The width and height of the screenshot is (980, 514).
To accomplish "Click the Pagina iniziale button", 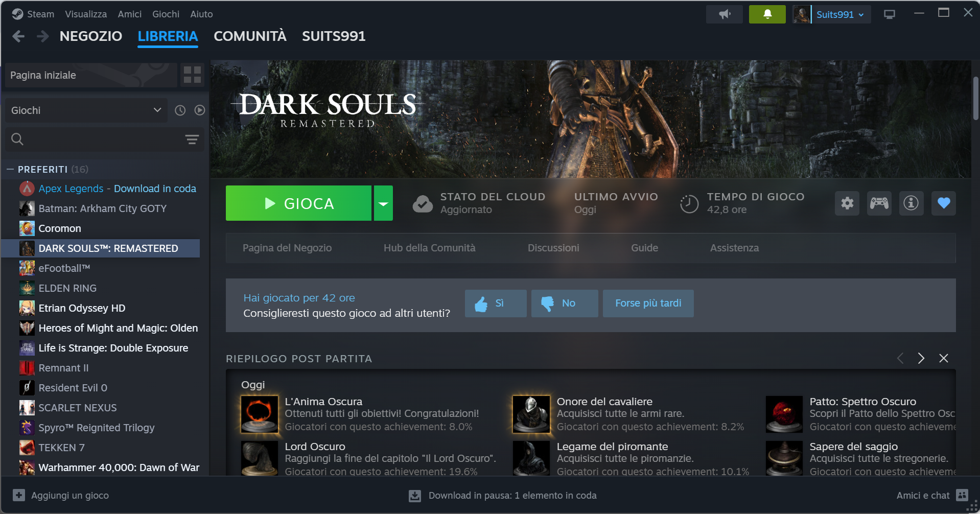I will coord(90,75).
